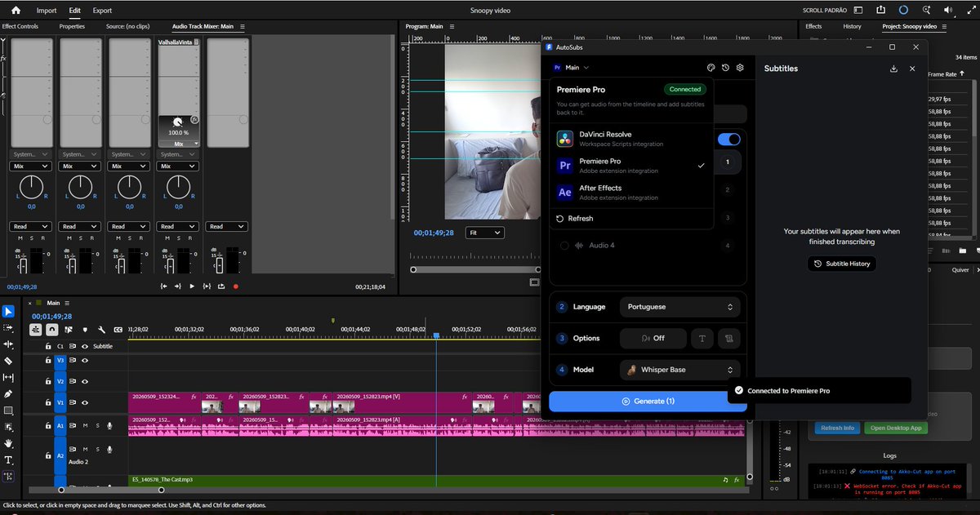Toggle loop in mixer transport
Screen dimensions: 980x515
(221, 286)
